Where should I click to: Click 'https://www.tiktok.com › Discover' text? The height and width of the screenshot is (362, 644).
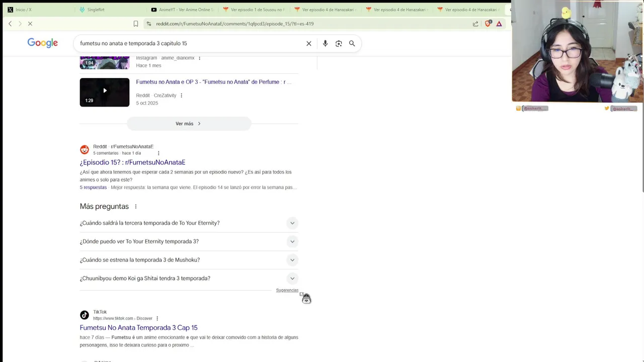point(123,318)
